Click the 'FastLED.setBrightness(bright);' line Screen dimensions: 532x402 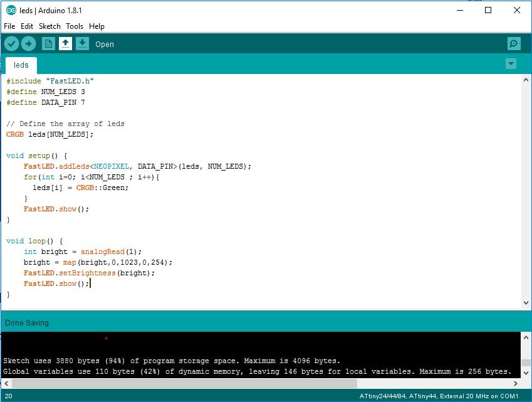(x=89, y=273)
